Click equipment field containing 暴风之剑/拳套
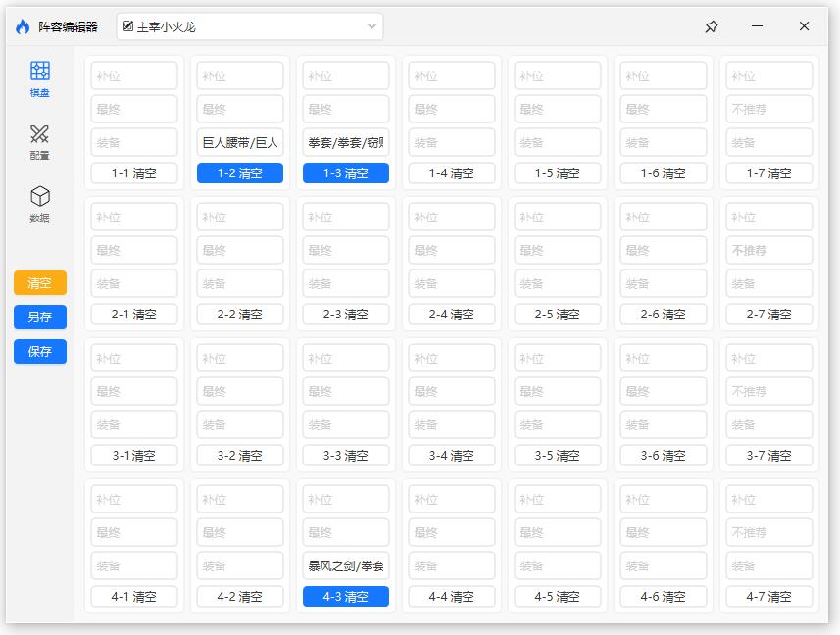This screenshot has height=635, width=840. (346, 565)
